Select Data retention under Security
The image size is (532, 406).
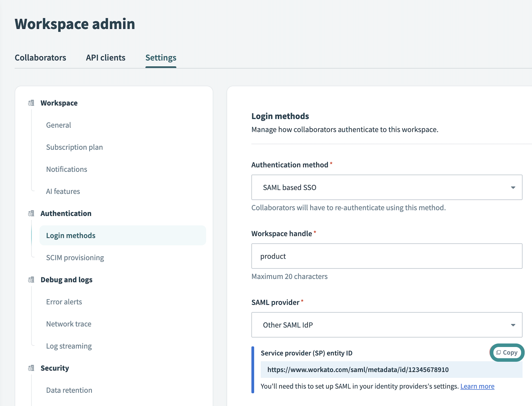tap(69, 390)
